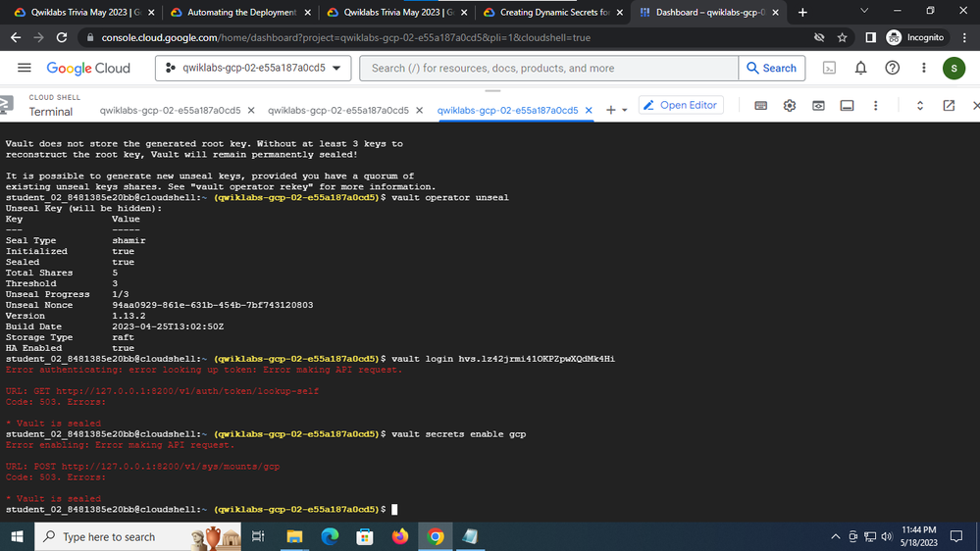Add a new Cloud Shell terminal tab

point(610,110)
